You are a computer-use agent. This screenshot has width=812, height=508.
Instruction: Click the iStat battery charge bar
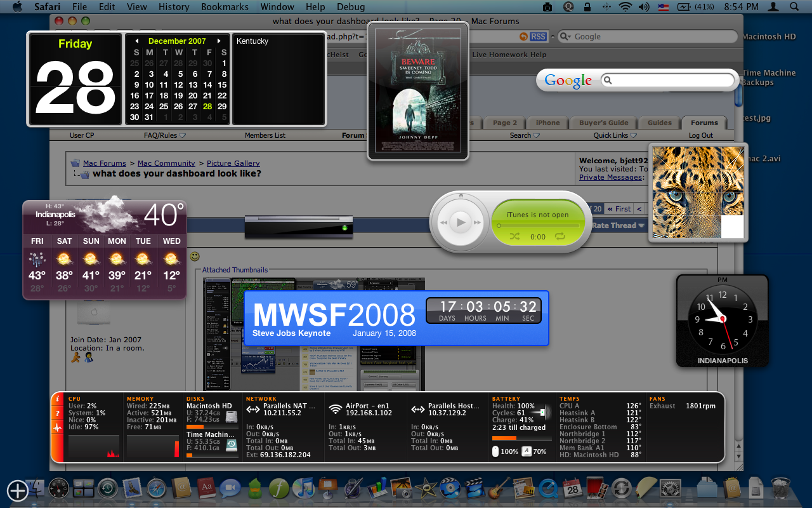coord(521,438)
